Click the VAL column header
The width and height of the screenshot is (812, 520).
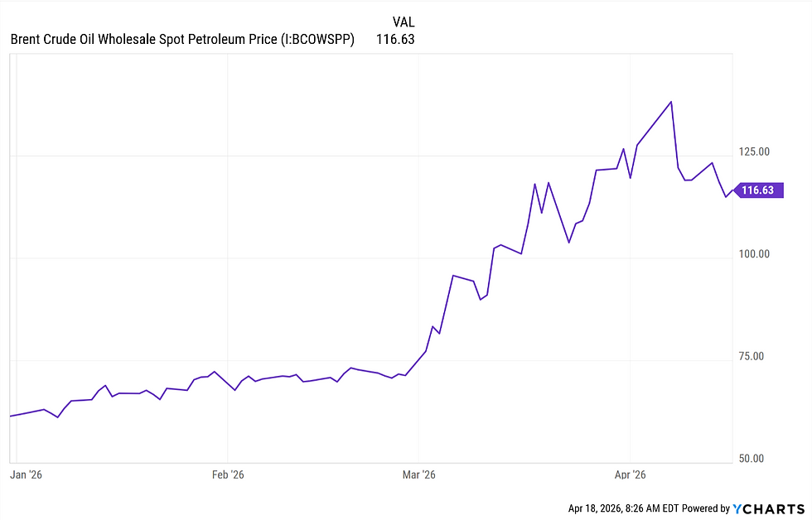point(401,21)
